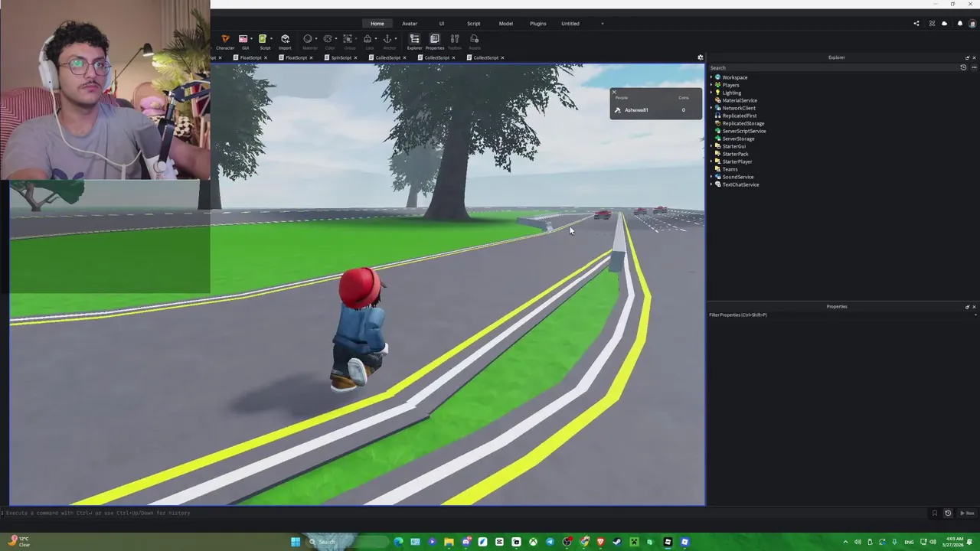Switch to the UI ribbon tab

point(442,24)
